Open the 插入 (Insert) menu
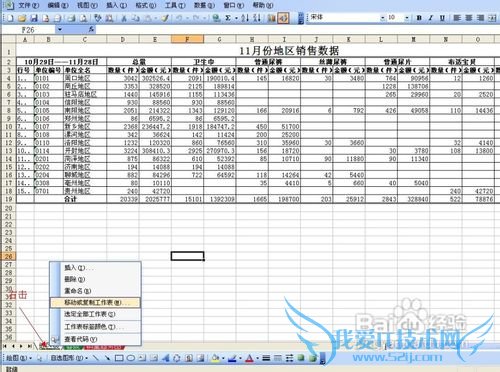 click(x=116, y=5)
